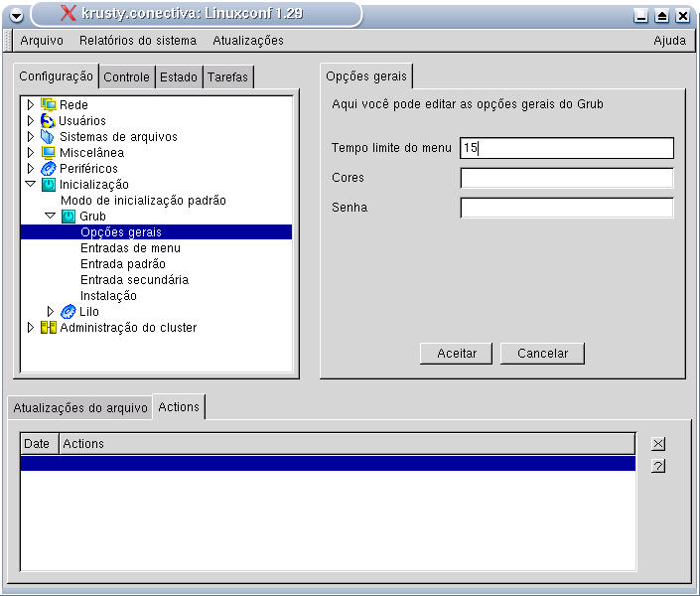
Task: Click the Sistemas de arquivos icon
Action: [x=48, y=136]
